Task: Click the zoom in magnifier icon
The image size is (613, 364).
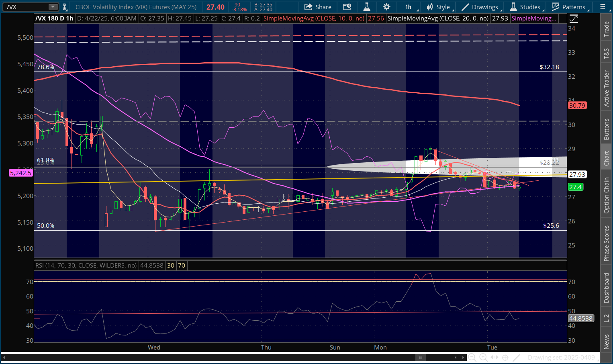Action: pos(483,357)
